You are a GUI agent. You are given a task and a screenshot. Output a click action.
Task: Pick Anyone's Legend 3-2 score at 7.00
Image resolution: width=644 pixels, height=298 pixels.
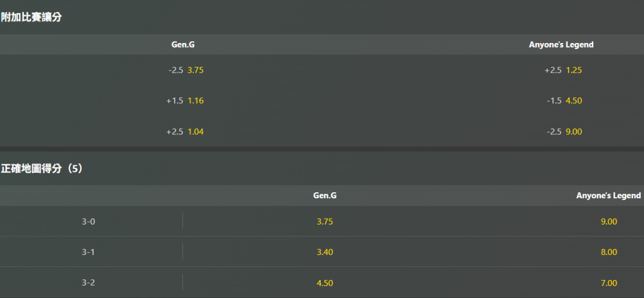point(609,282)
